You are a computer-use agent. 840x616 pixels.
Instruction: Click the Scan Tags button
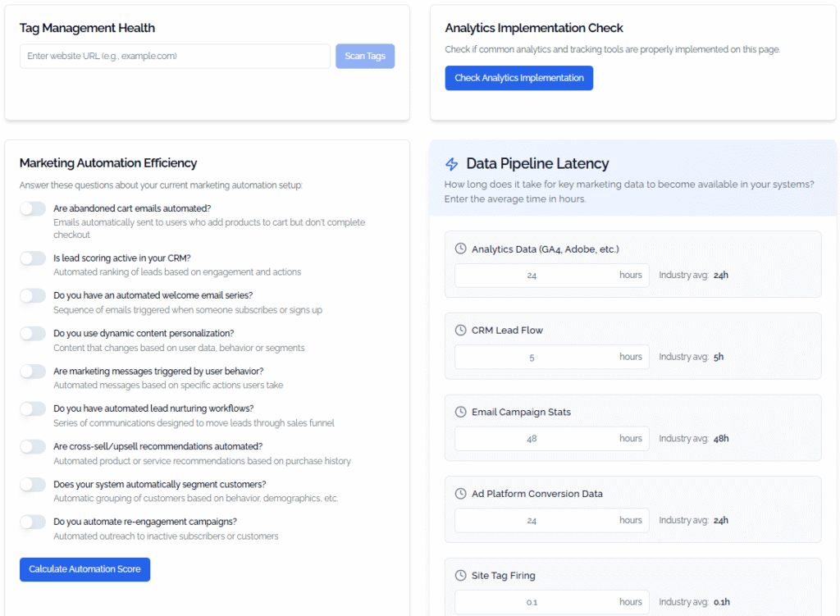tap(365, 57)
